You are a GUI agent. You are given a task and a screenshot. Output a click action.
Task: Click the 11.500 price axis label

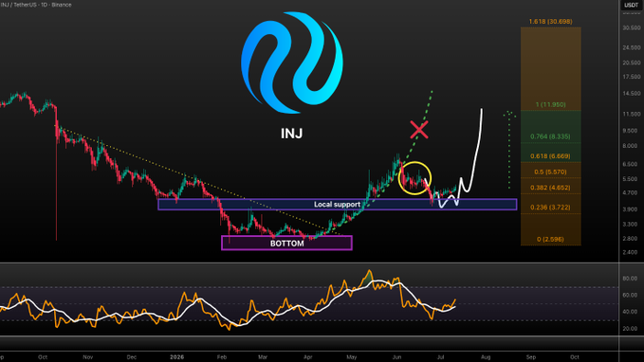click(632, 114)
